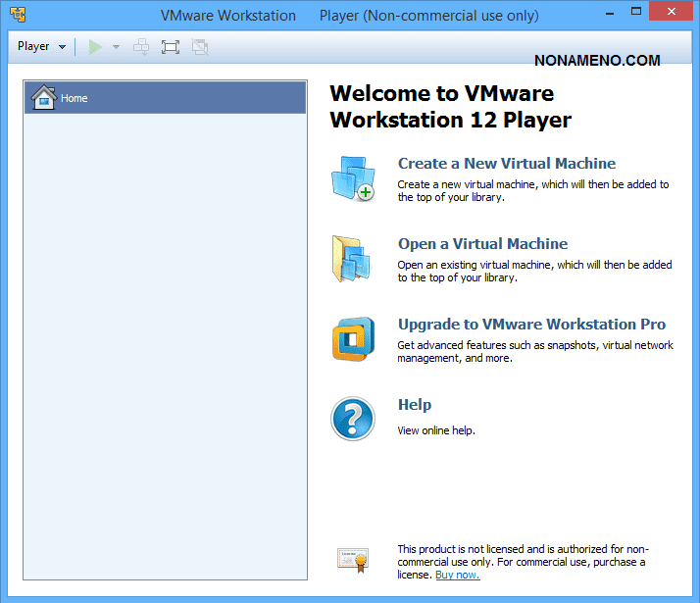Expand the power options dropdown arrow
This screenshot has height=603, width=700.
pyautogui.click(x=116, y=47)
